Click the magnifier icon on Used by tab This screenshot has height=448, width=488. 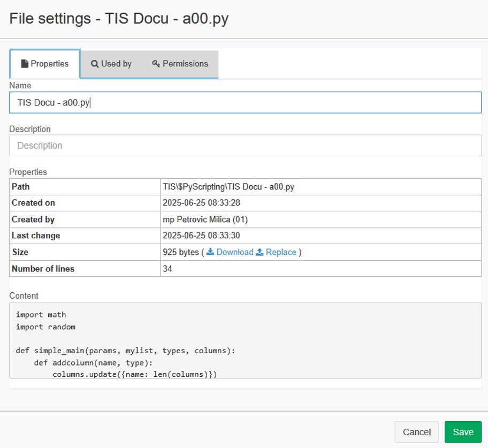[x=95, y=64]
